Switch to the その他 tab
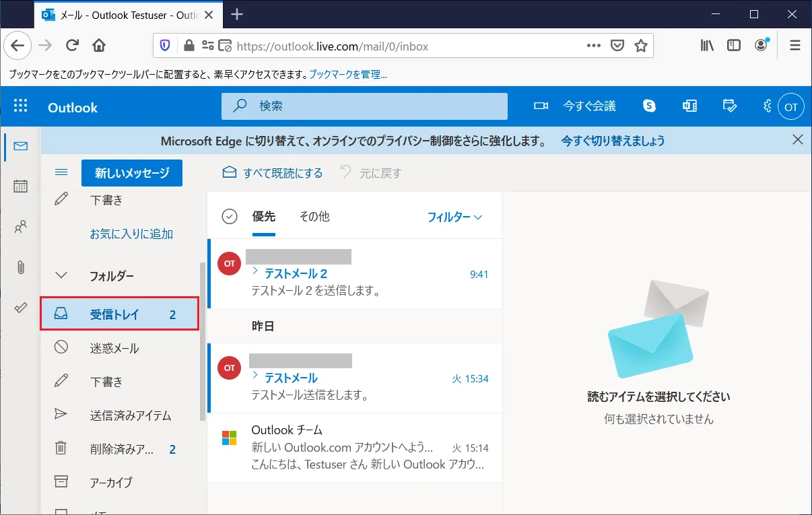This screenshot has width=812, height=515. click(x=314, y=216)
